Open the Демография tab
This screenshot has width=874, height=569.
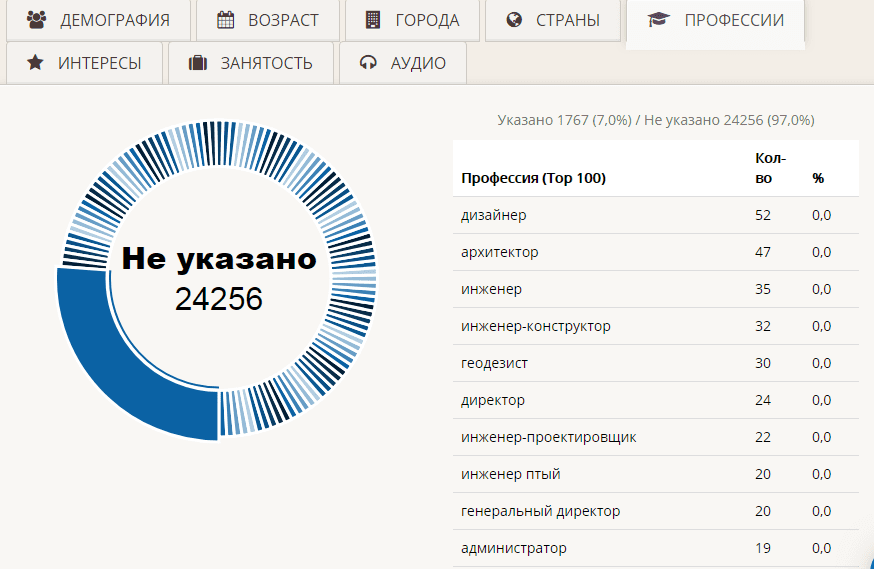(99, 20)
